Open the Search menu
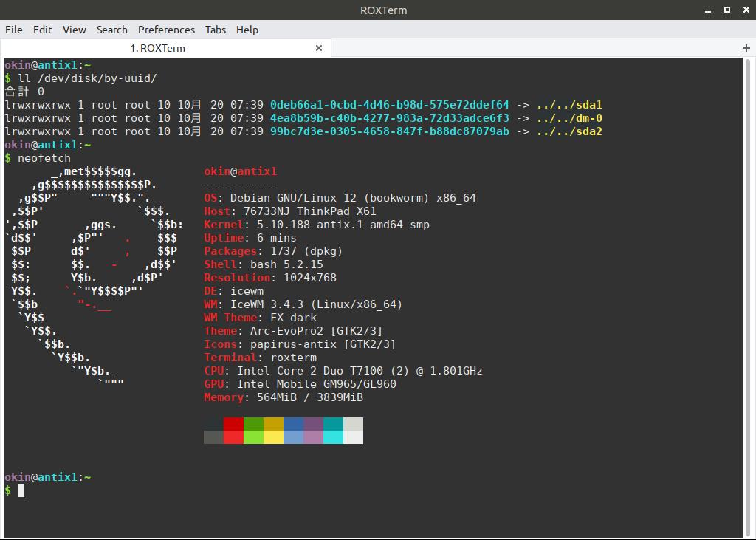The width and height of the screenshot is (756, 540). pos(112,30)
